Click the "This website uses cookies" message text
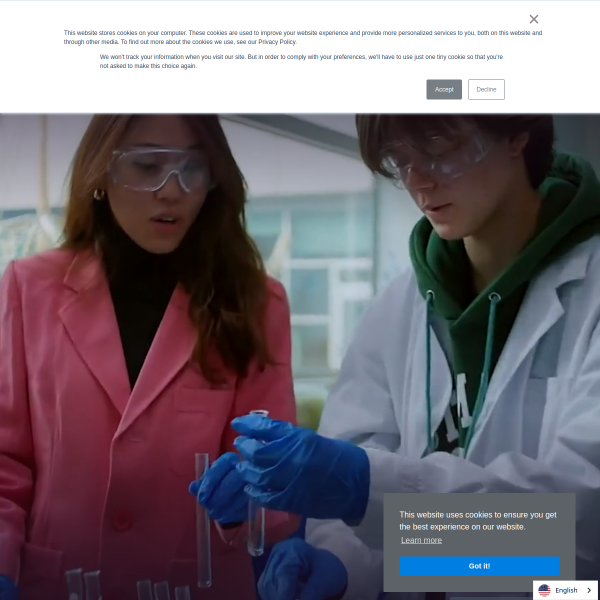The image size is (600, 600). (478, 520)
